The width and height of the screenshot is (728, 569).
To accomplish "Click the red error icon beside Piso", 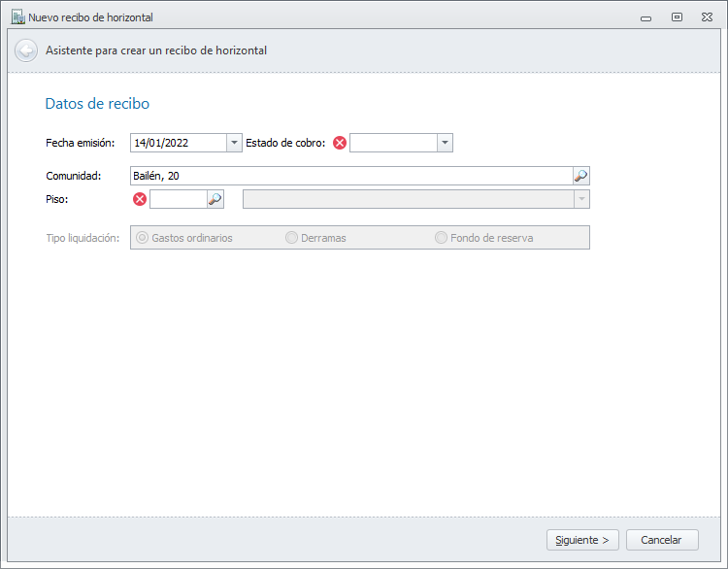I will pos(140,199).
